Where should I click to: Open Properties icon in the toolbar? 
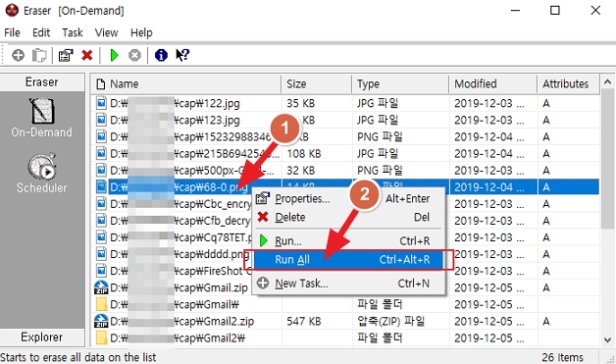click(x=66, y=55)
